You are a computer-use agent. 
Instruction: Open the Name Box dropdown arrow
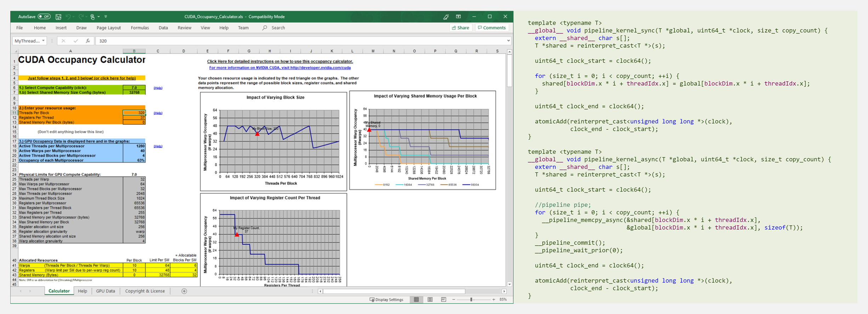click(x=43, y=41)
